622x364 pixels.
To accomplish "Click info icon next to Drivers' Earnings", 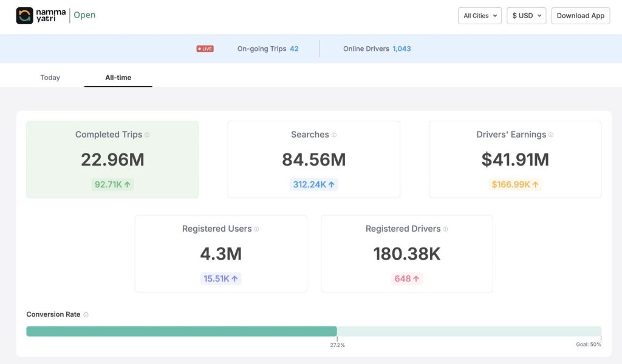I will click(551, 135).
